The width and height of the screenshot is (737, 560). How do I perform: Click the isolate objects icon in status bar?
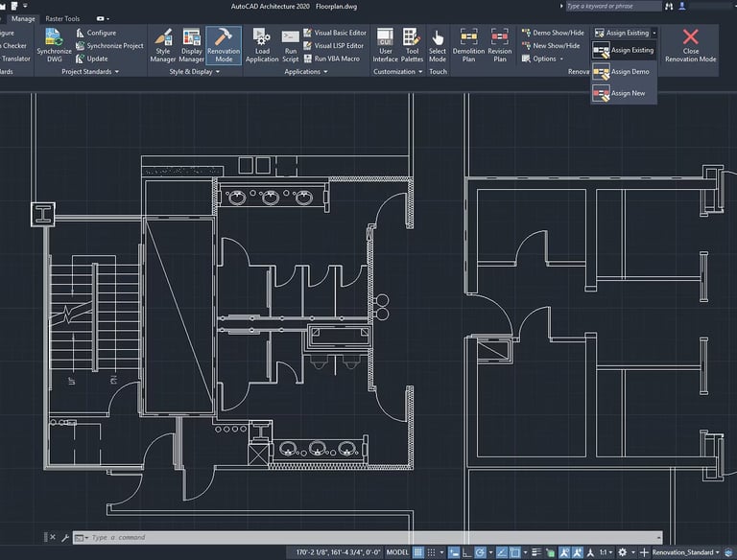[x=727, y=552]
